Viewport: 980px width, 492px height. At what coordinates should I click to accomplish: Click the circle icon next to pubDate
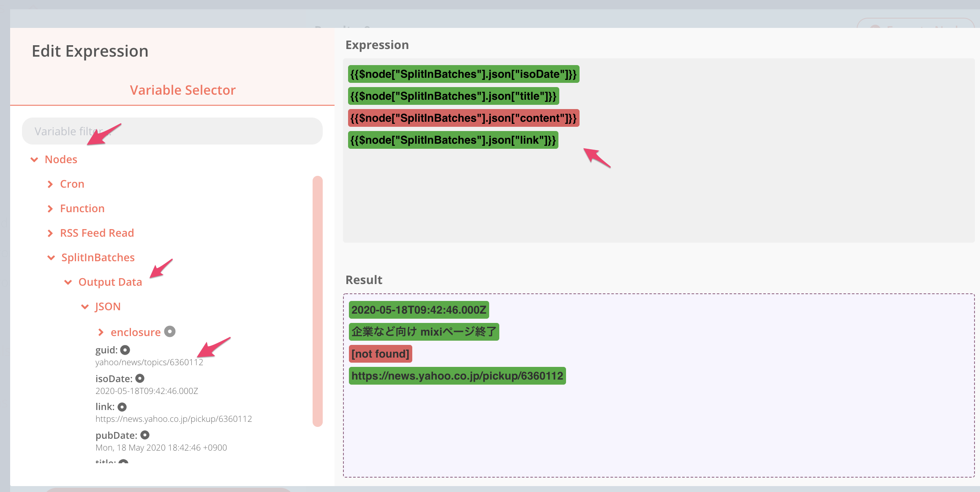(x=145, y=435)
